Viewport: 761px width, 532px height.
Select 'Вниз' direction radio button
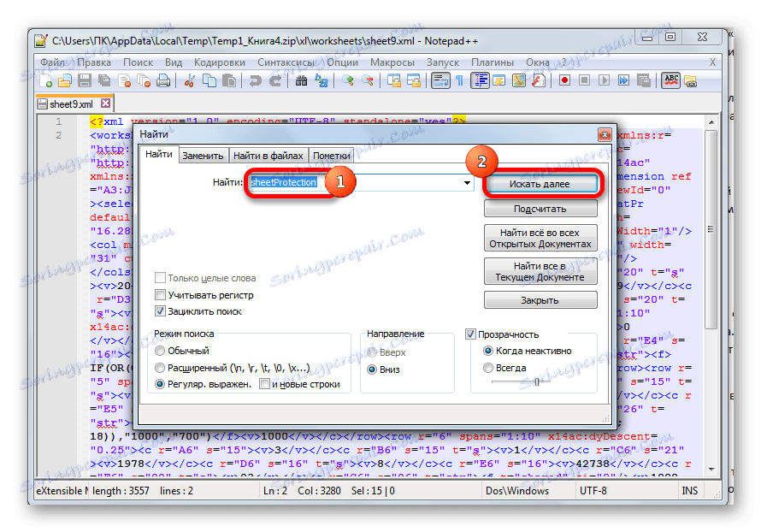(x=372, y=369)
